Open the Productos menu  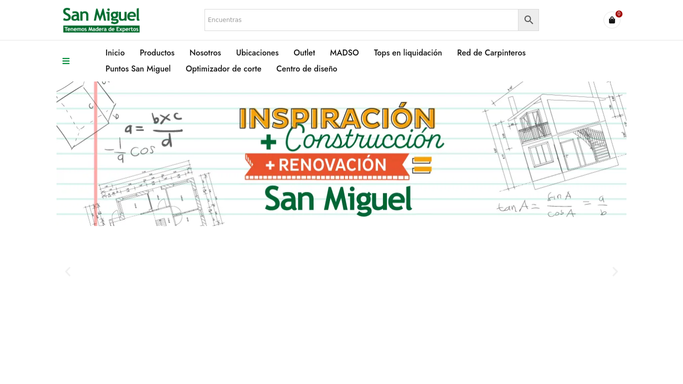(157, 53)
